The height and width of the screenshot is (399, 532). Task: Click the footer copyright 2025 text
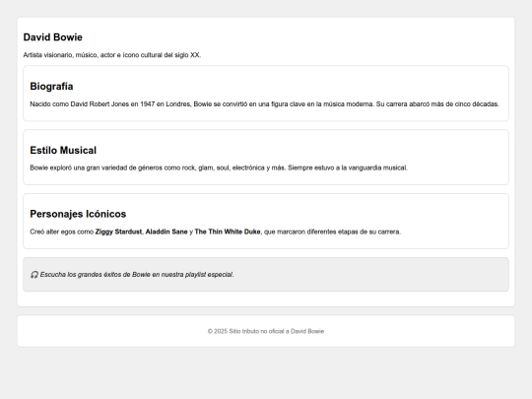click(x=266, y=331)
